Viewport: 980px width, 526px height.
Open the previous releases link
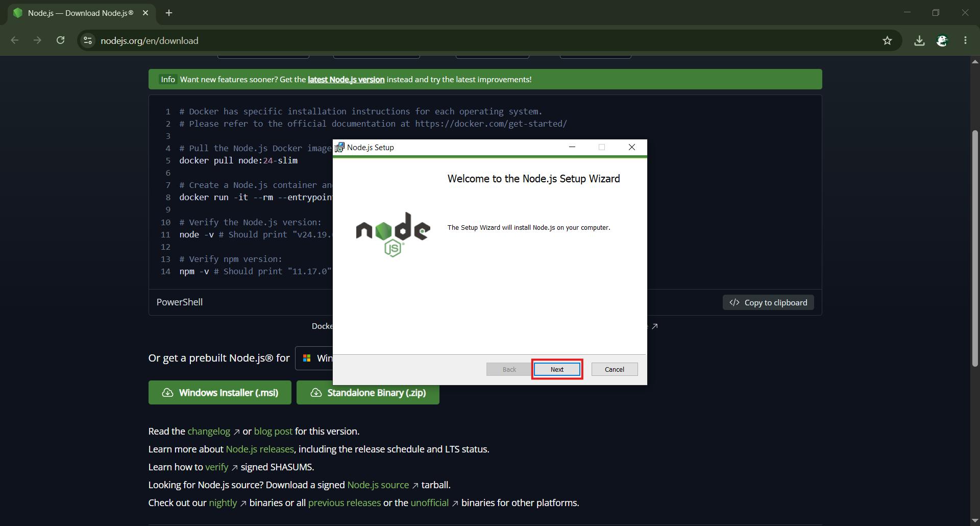(345, 503)
